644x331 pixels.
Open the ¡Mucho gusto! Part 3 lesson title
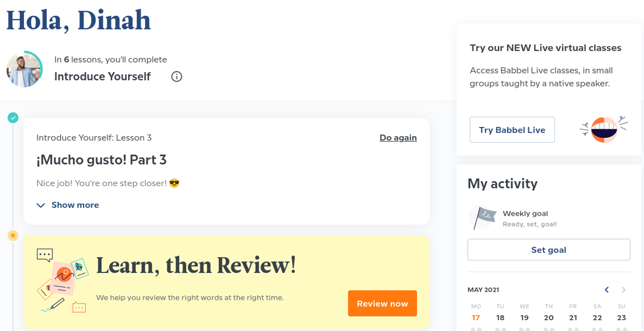click(x=102, y=160)
